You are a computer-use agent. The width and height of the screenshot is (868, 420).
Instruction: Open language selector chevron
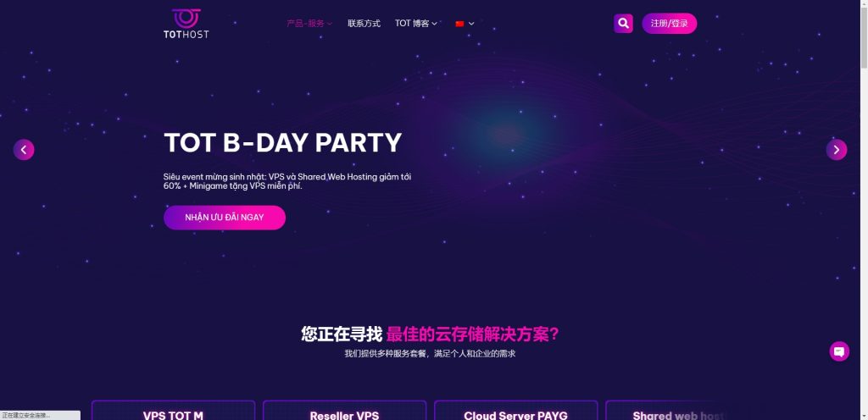point(471,24)
